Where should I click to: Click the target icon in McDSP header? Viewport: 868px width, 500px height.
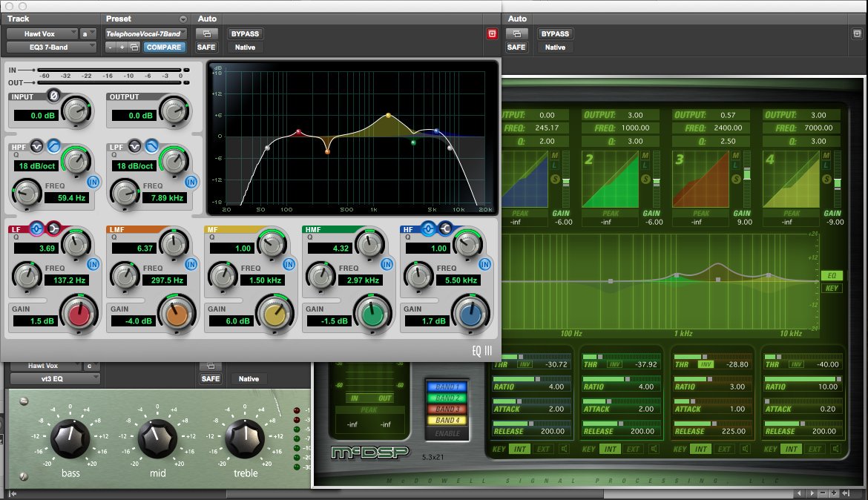click(x=856, y=34)
